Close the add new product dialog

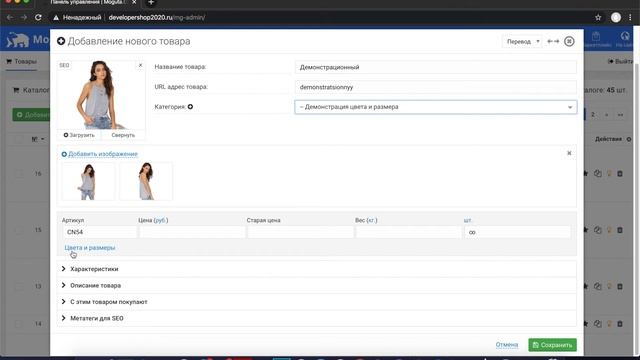click(569, 41)
